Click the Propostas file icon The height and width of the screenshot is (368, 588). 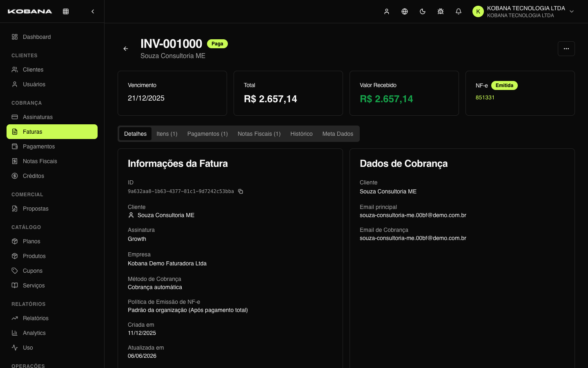(15, 209)
